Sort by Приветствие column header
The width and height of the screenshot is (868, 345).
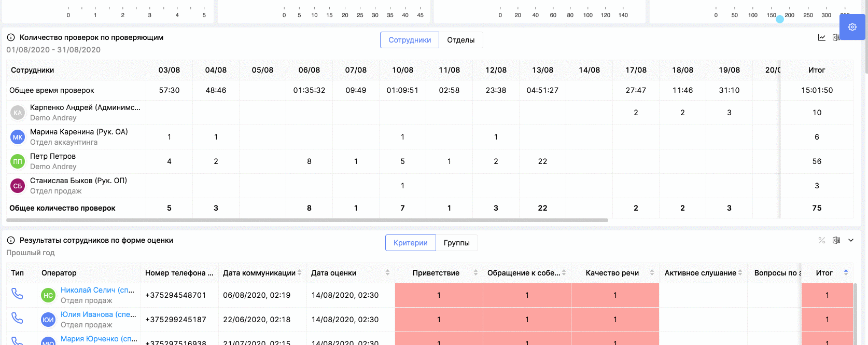pyautogui.click(x=475, y=273)
